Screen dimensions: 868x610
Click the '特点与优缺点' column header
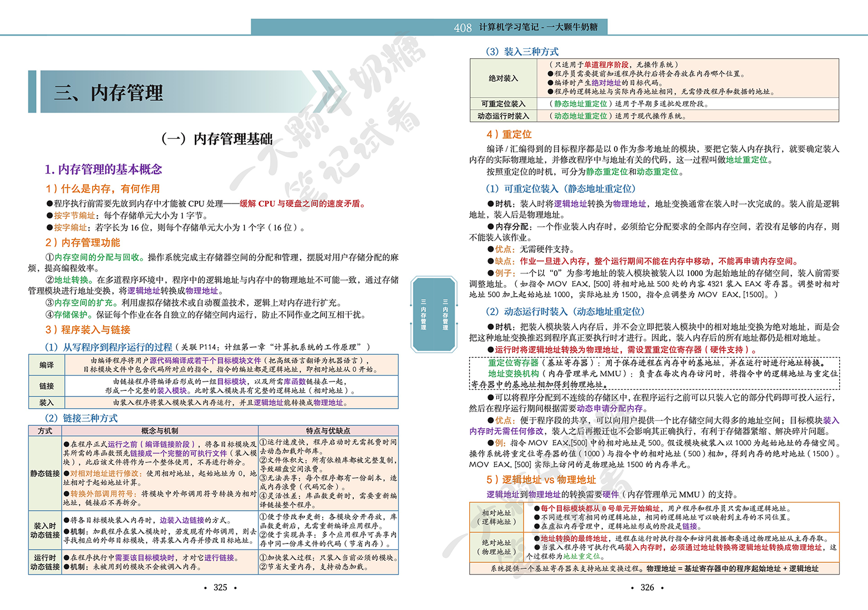[x=328, y=431]
